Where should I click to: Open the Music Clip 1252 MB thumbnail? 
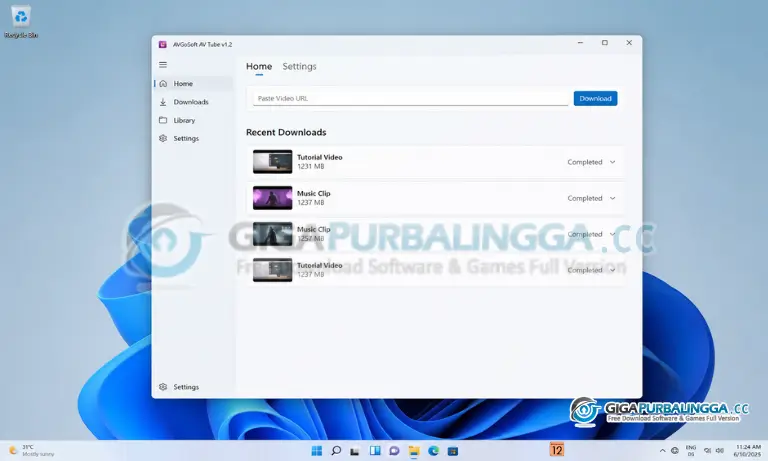click(x=272, y=234)
